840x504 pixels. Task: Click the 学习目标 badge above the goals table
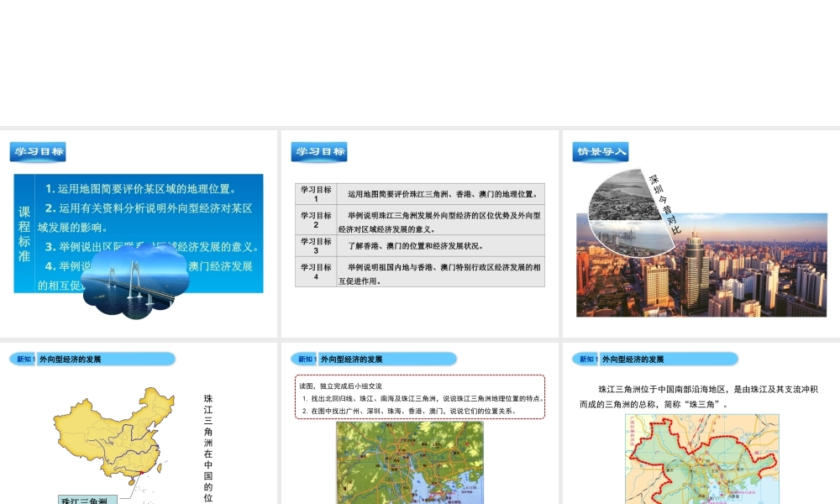click(319, 151)
